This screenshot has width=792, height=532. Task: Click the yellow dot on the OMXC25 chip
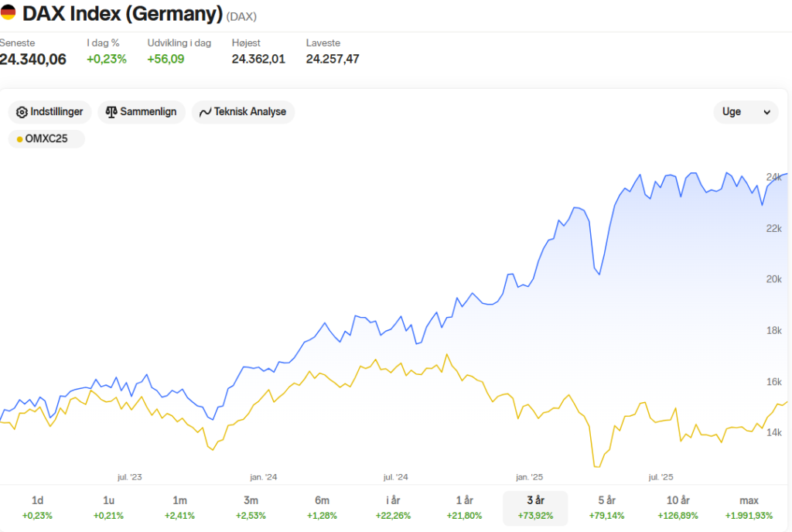point(19,139)
